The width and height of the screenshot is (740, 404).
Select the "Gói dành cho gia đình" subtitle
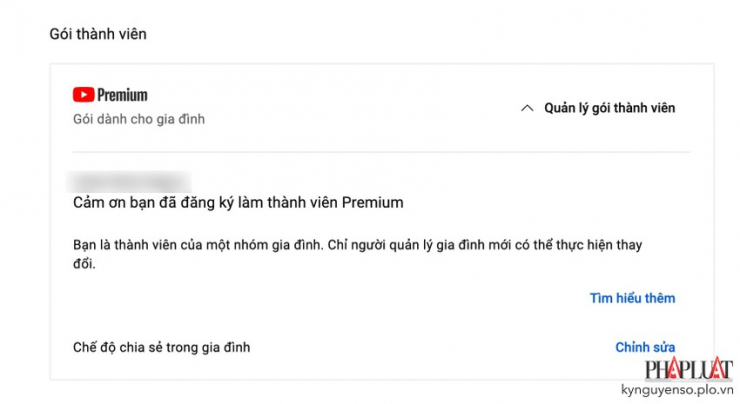139,119
